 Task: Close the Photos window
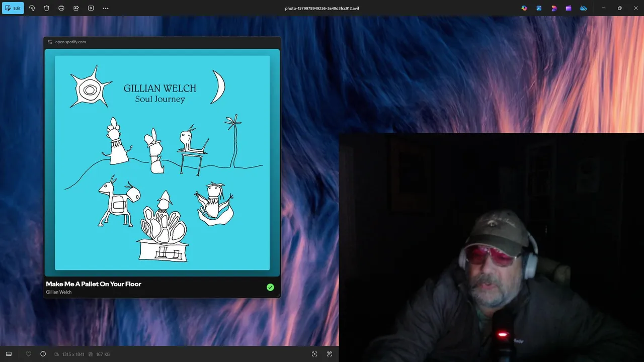click(x=635, y=8)
